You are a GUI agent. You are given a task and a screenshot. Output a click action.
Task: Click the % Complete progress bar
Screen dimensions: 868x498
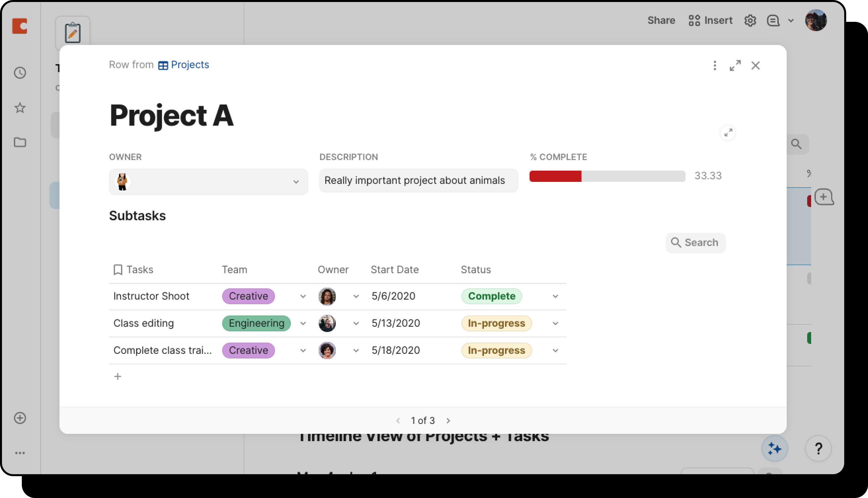607,176
